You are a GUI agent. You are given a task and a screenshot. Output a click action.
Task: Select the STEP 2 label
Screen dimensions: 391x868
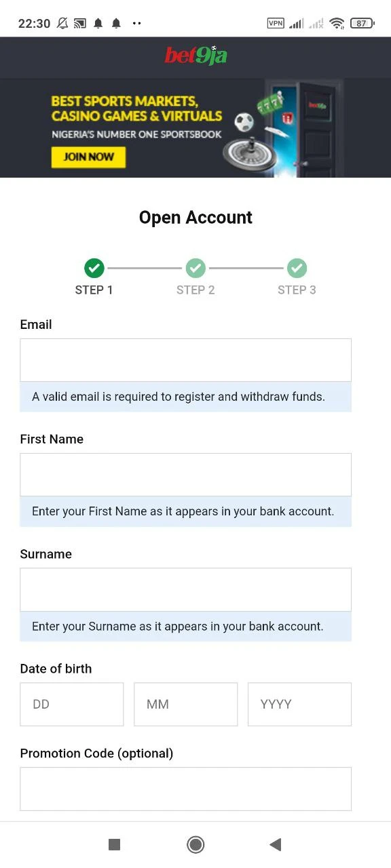coord(195,290)
